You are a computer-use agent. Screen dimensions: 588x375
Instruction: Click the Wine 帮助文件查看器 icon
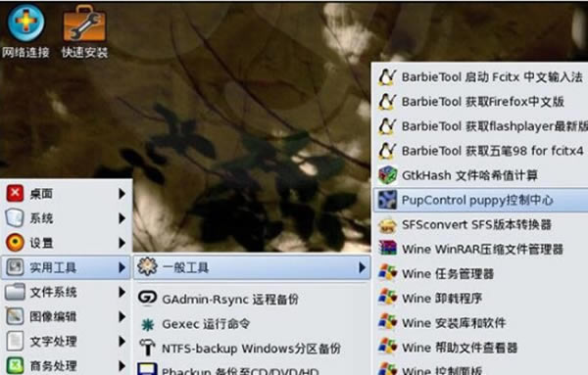tap(387, 347)
